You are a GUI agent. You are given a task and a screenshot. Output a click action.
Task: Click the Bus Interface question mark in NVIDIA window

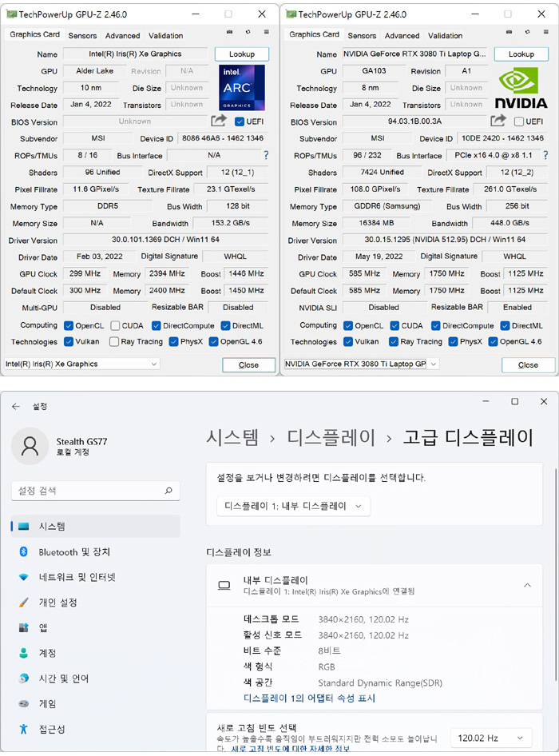click(x=545, y=155)
